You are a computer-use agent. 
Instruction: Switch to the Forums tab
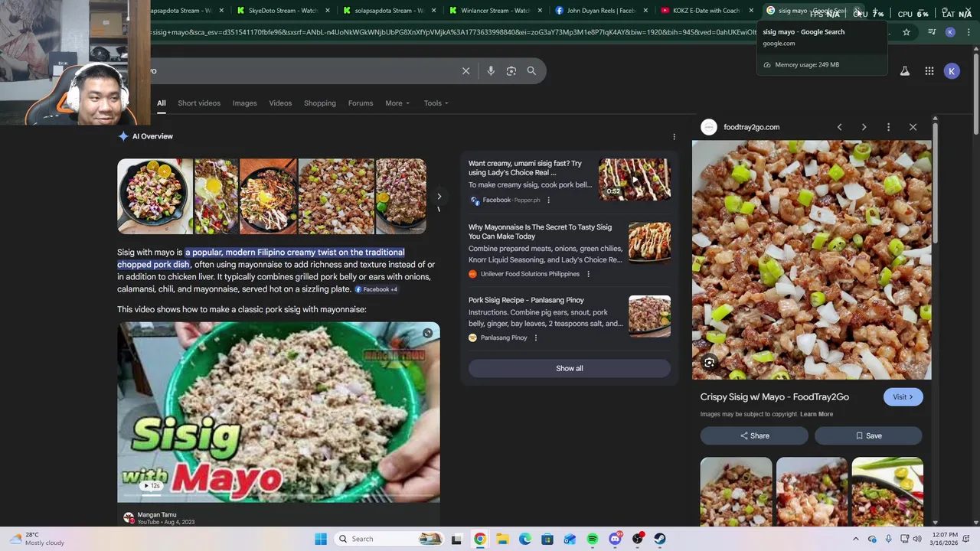361,103
